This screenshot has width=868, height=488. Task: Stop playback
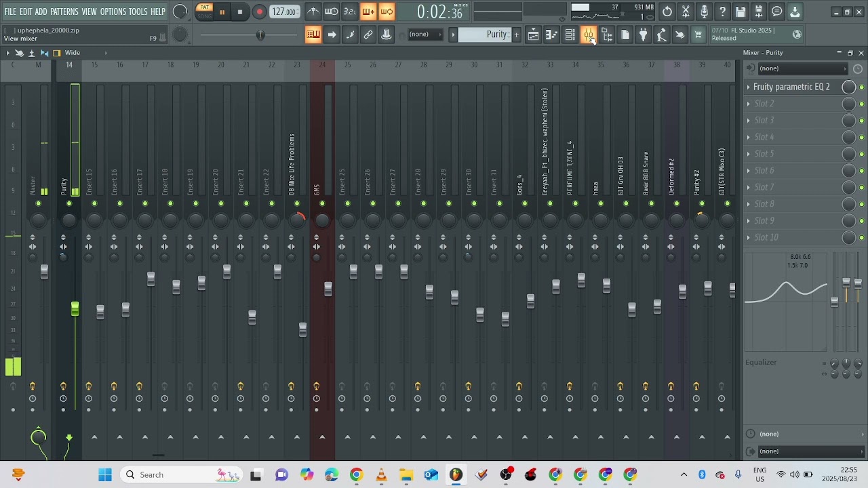pos(240,12)
